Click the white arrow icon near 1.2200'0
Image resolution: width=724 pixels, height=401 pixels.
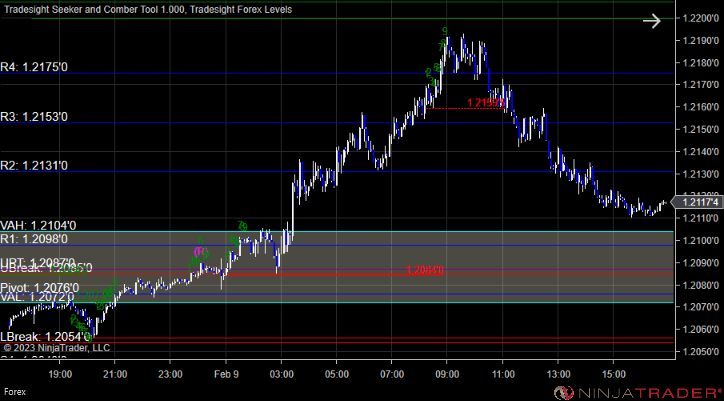[x=652, y=21]
